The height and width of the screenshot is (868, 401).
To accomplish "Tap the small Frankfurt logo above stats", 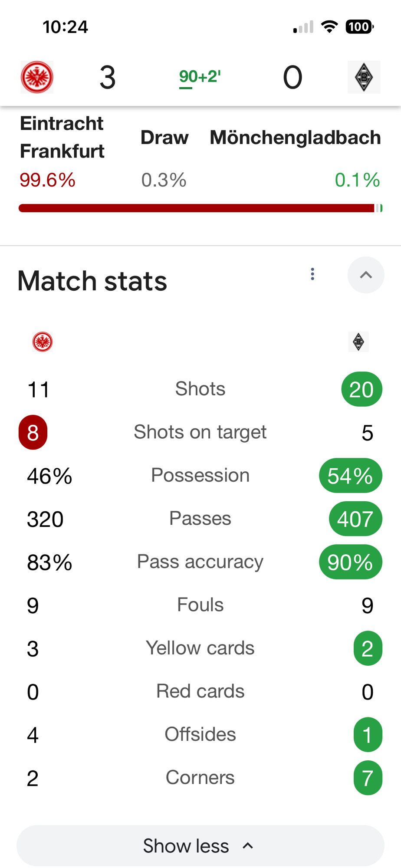I will coord(43,342).
